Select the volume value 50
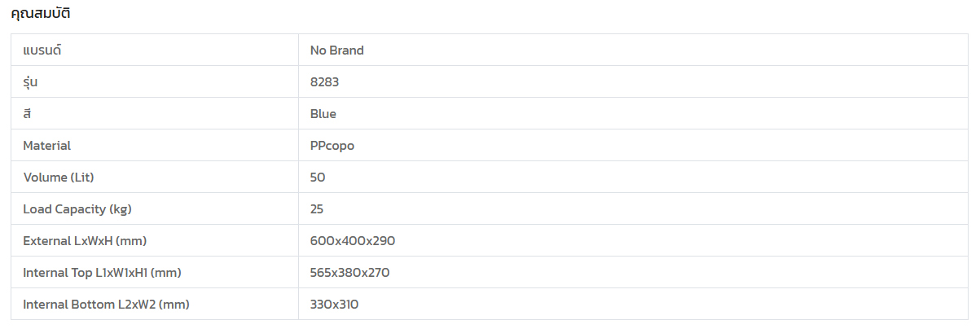Screen dimensions: 980x329 pyautogui.click(x=318, y=178)
